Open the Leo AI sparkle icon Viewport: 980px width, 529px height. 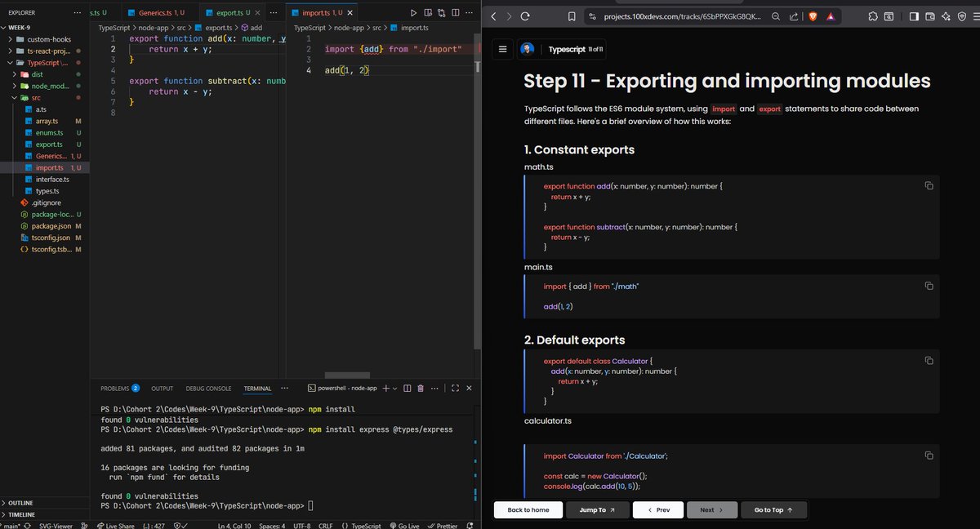pyautogui.click(x=946, y=16)
